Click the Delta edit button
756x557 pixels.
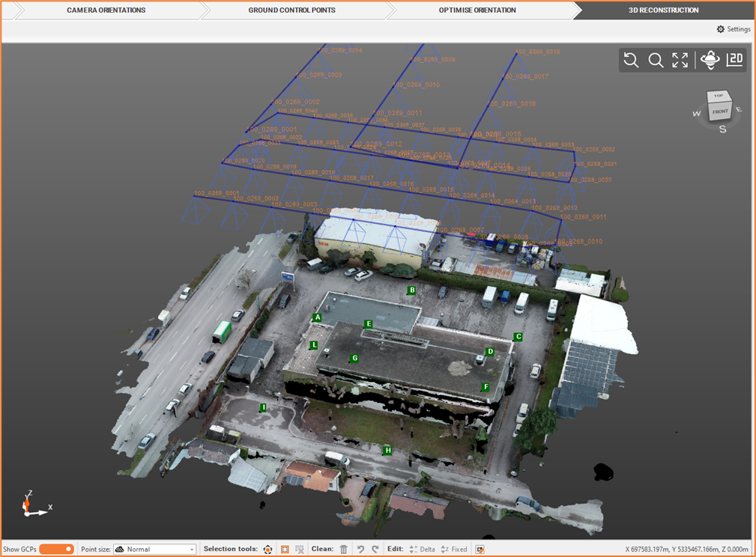tap(422, 550)
